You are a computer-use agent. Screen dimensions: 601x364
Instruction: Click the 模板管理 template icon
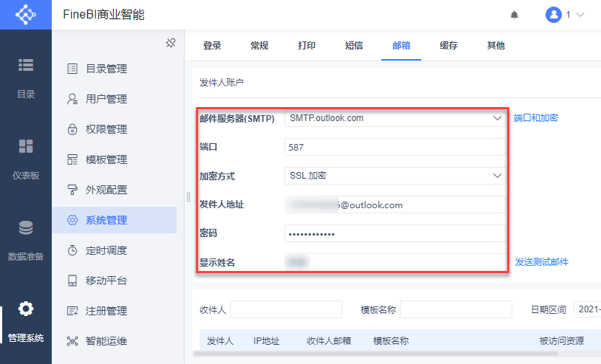pyautogui.click(x=72, y=159)
